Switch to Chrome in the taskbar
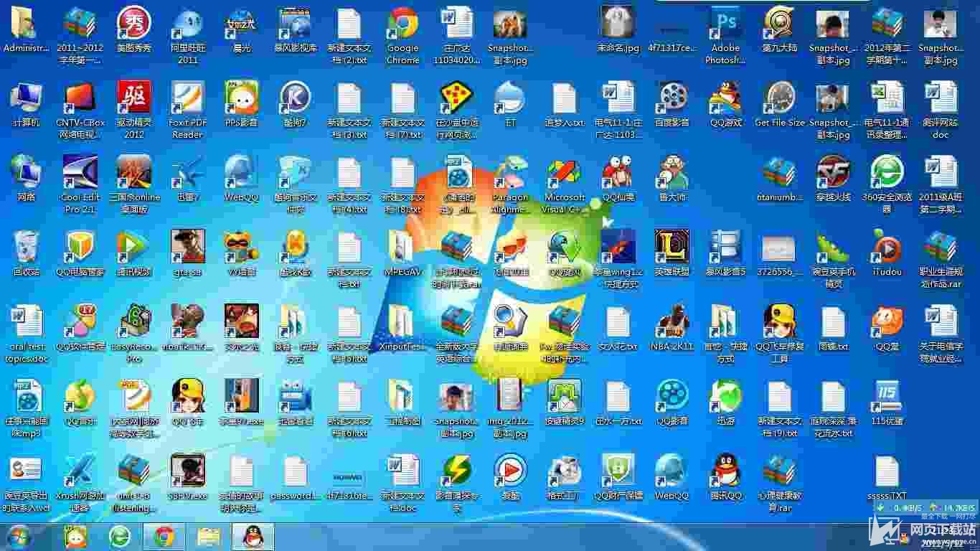This screenshot has width=980, height=551. [164, 536]
